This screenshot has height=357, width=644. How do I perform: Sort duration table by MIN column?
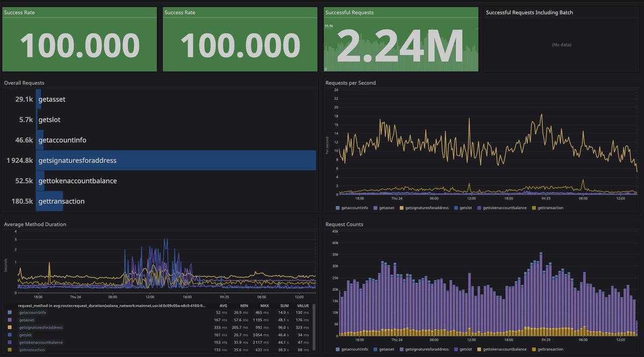(x=244, y=305)
